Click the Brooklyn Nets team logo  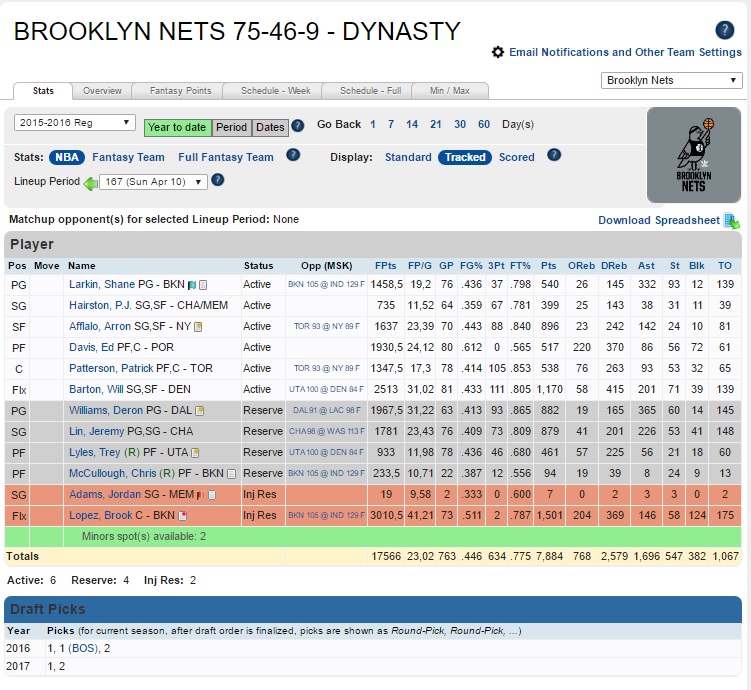click(694, 155)
